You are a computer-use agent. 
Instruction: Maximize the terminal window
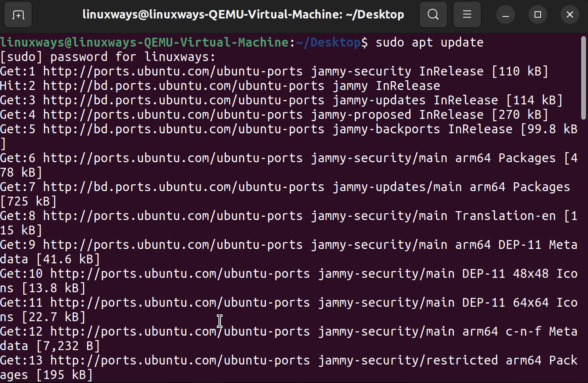coord(537,14)
